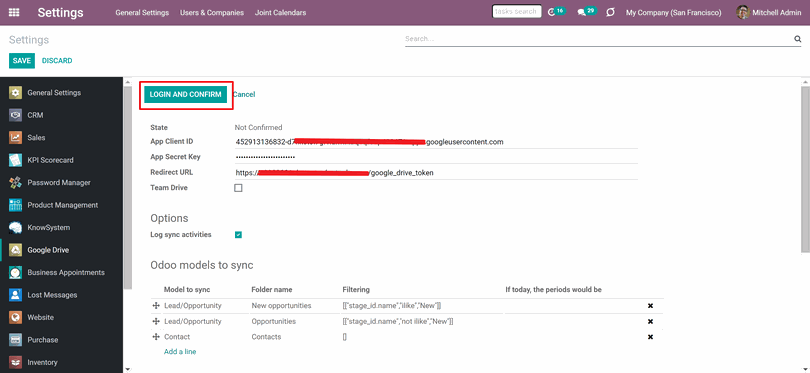The width and height of the screenshot is (810, 373).
Task: Click the Lost Messages sidebar icon
Action: click(15, 295)
